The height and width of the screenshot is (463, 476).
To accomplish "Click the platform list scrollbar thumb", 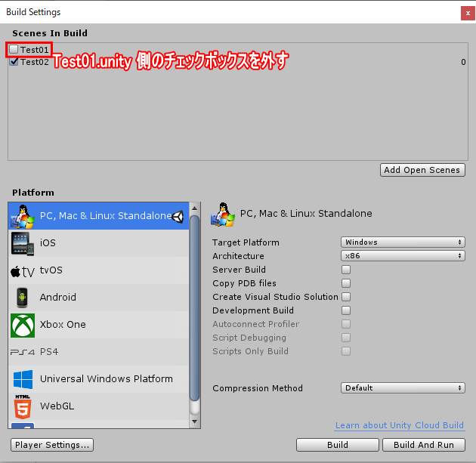I will [195, 308].
